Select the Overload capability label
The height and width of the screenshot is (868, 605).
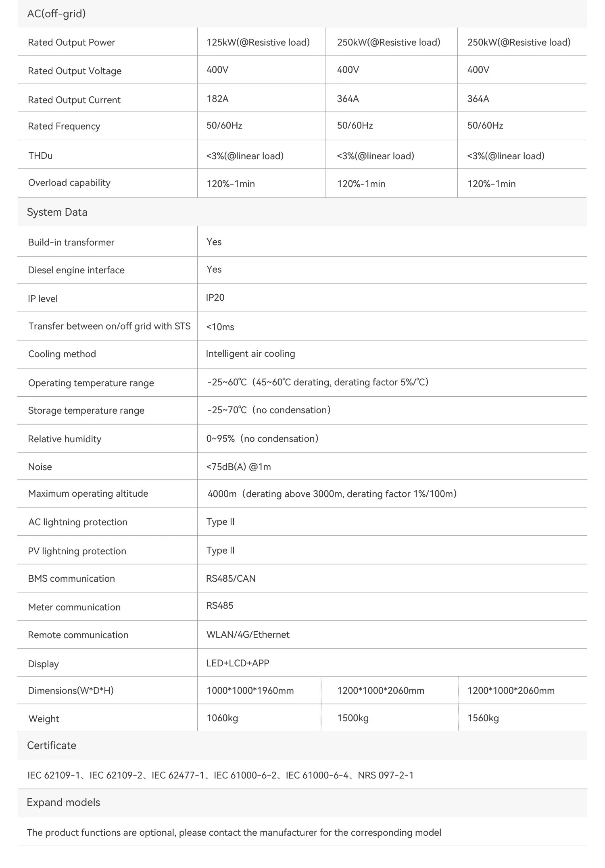coord(69,183)
